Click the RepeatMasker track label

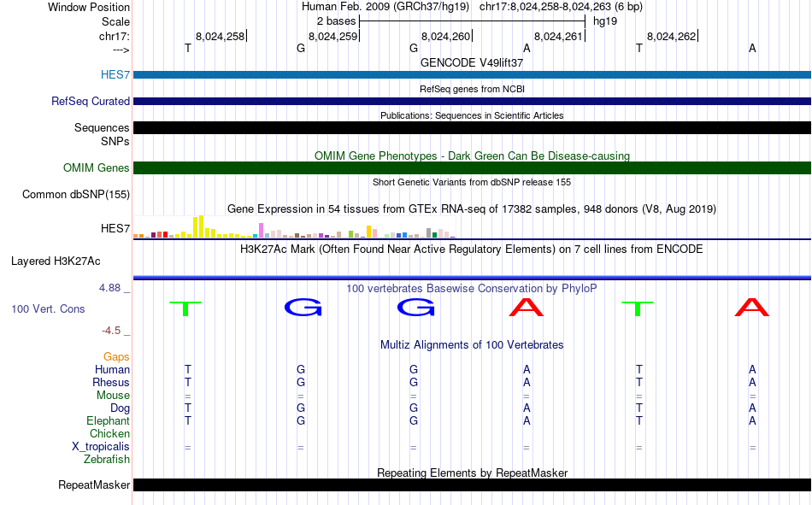94,484
